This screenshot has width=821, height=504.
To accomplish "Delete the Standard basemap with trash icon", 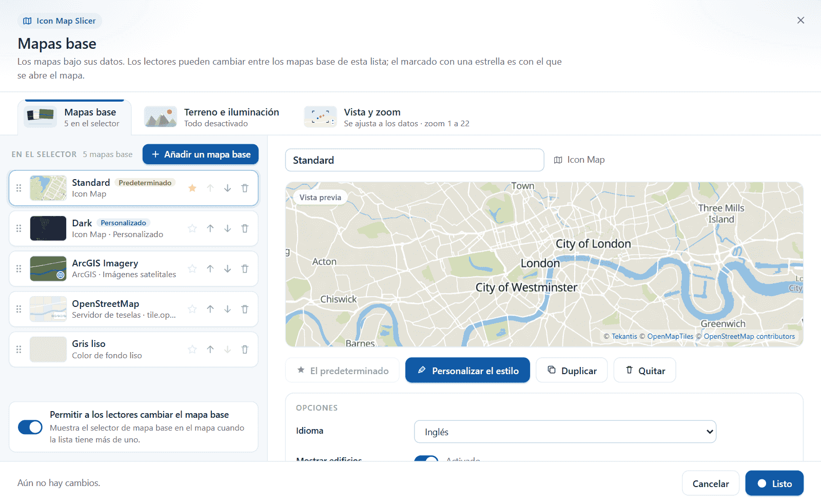I will pyautogui.click(x=245, y=188).
